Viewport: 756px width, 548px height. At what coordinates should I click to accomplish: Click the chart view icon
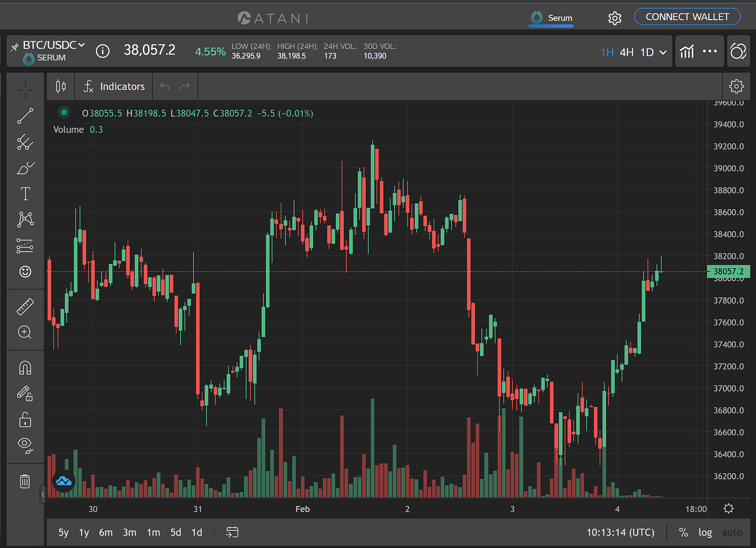[687, 51]
